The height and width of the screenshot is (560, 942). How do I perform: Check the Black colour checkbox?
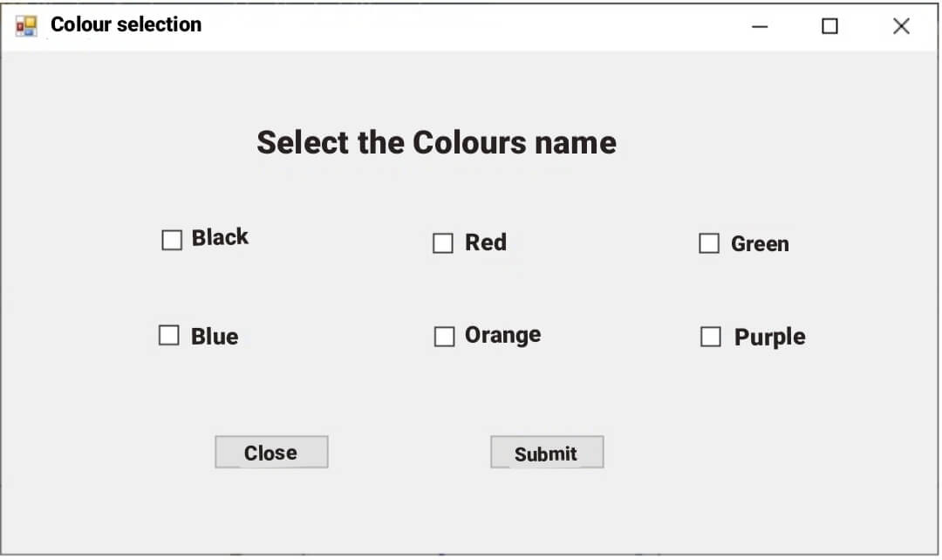pyautogui.click(x=171, y=239)
